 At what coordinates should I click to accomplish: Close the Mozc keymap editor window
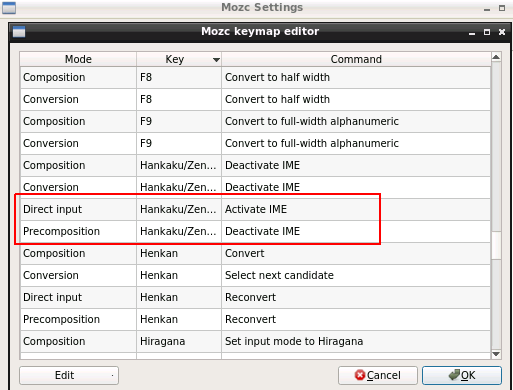(502, 32)
